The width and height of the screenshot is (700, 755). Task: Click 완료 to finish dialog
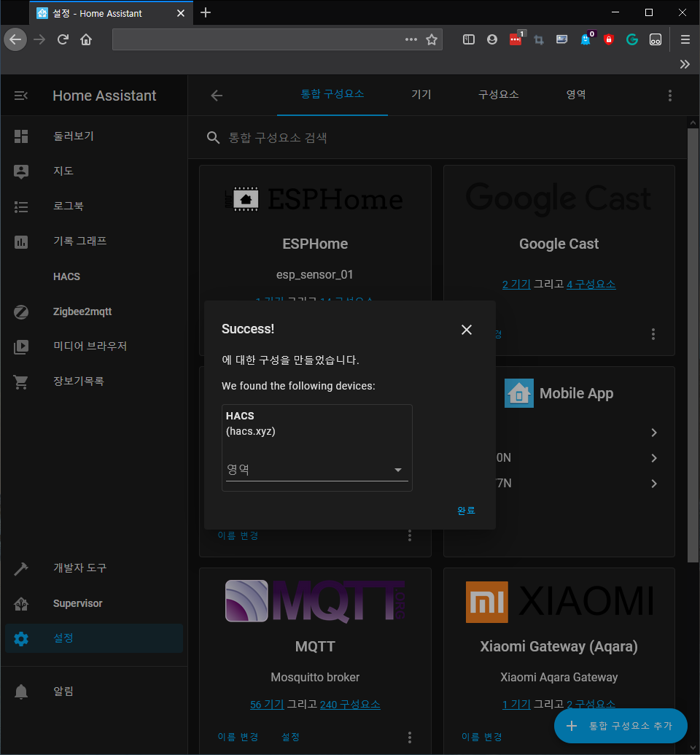[466, 511]
